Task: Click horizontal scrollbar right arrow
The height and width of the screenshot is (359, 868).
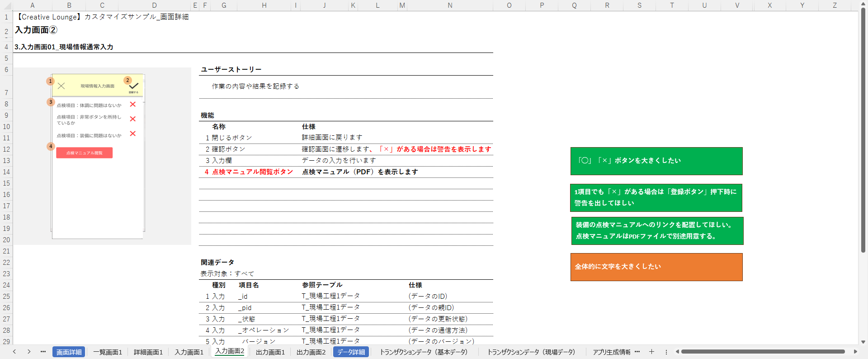Action: (x=855, y=352)
